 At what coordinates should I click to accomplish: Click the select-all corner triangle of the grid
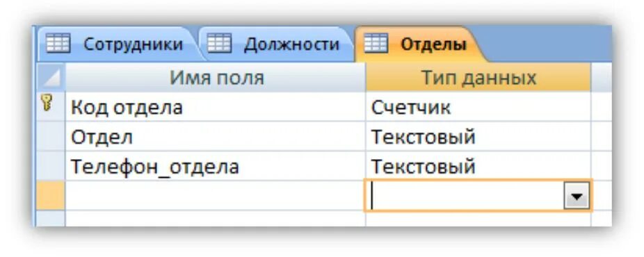(51, 78)
